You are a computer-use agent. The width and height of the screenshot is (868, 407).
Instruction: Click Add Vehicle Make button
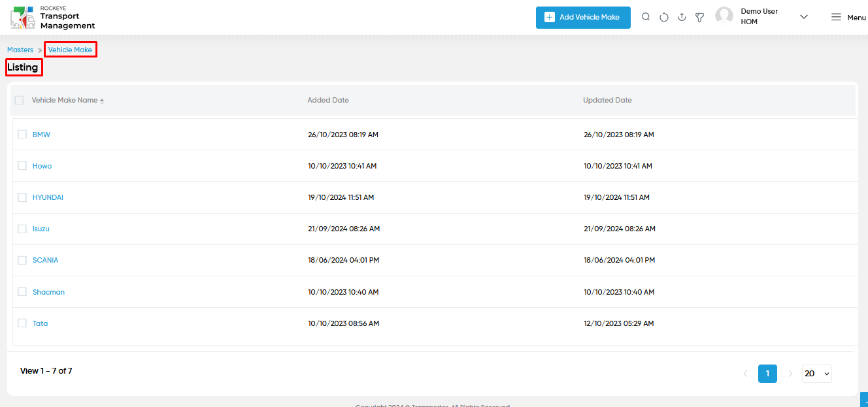[x=583, y=18]
